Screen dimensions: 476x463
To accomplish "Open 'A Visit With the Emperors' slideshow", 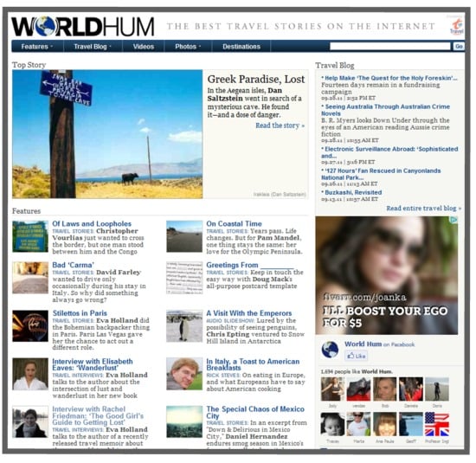I will [249, 313].
